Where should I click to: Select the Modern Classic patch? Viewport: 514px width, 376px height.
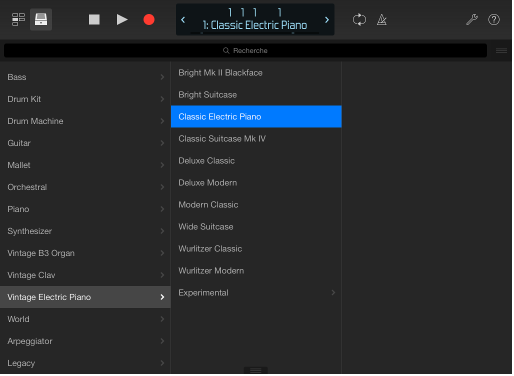click(x=256, y=205)
